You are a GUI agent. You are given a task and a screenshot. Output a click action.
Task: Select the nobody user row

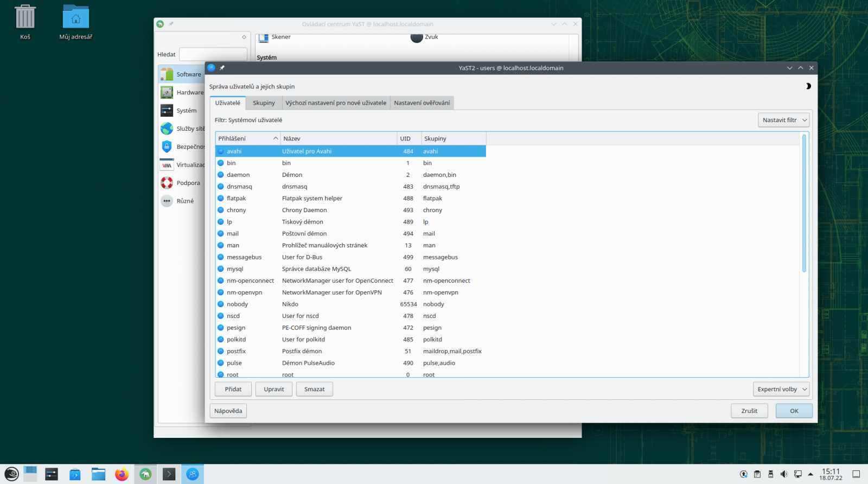tap(350, 304)
